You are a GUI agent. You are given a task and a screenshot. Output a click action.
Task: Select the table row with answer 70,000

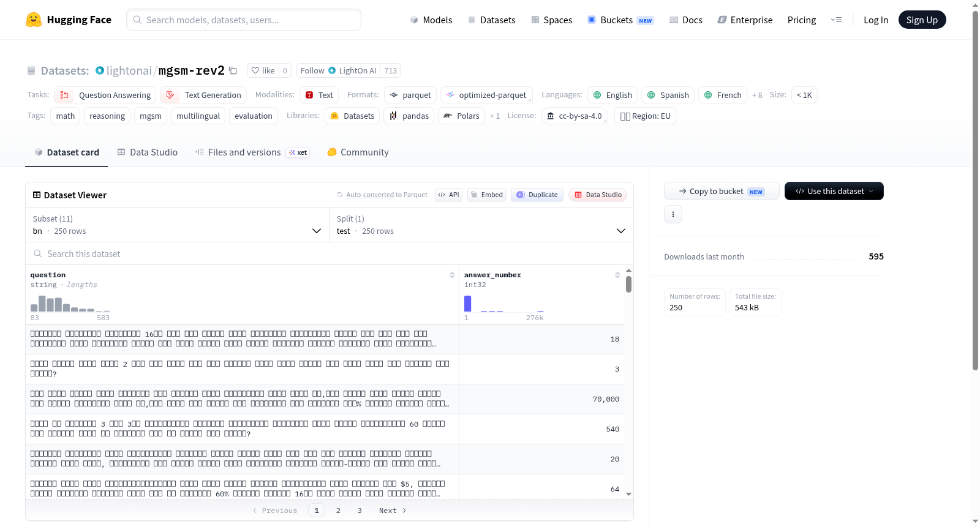pos(325,399)
